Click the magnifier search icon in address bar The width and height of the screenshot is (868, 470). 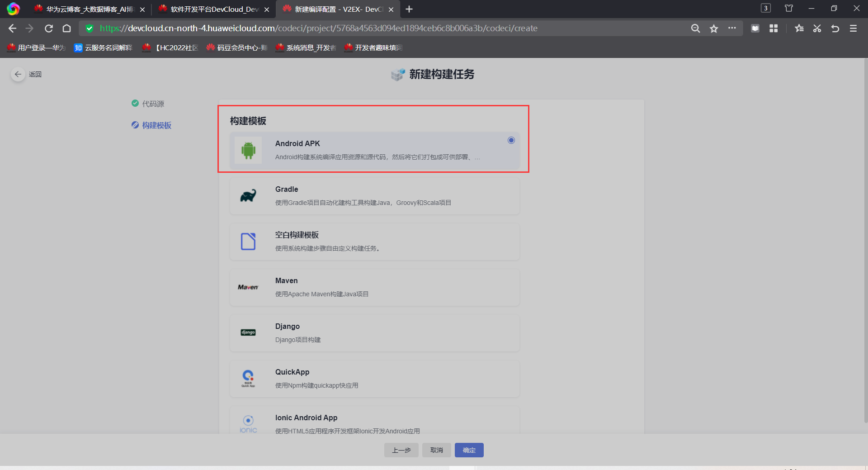(x=695, y=28)
